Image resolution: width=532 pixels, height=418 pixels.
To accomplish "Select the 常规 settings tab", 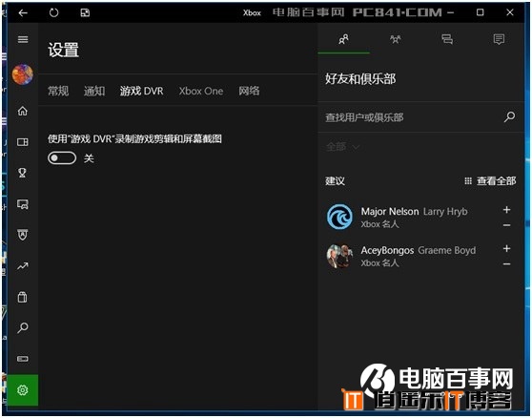I will 58,91.
